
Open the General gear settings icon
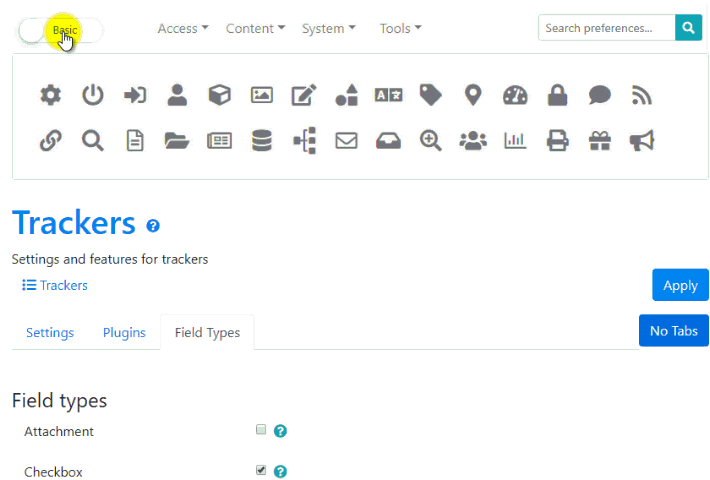coord(50,95)
